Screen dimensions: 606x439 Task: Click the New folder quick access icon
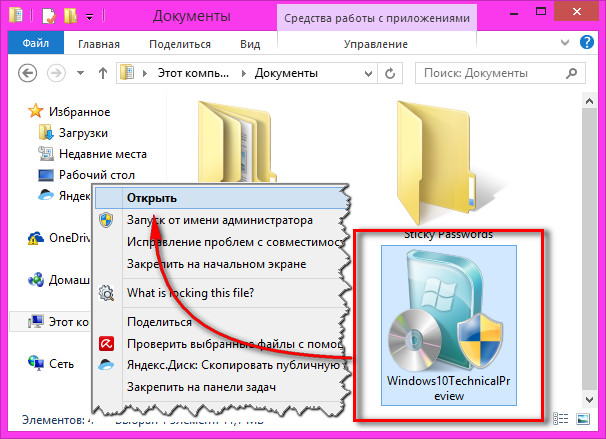(x=70, y=16)
